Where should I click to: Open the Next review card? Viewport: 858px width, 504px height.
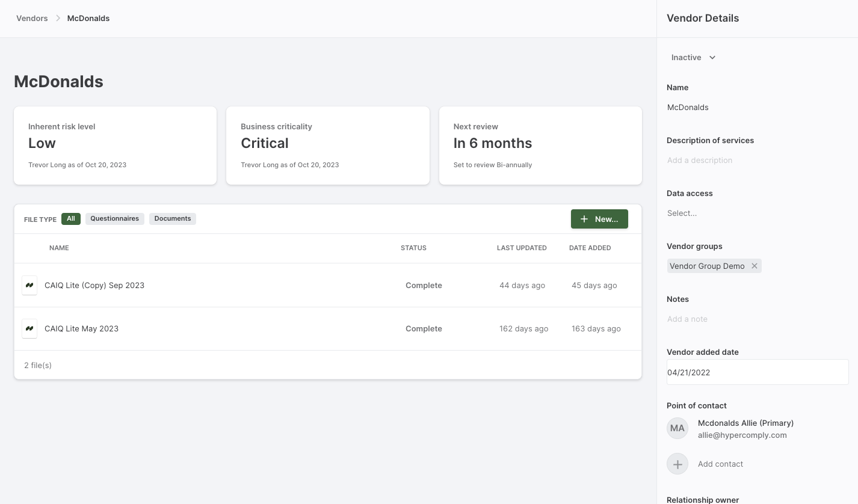point(540,146)
